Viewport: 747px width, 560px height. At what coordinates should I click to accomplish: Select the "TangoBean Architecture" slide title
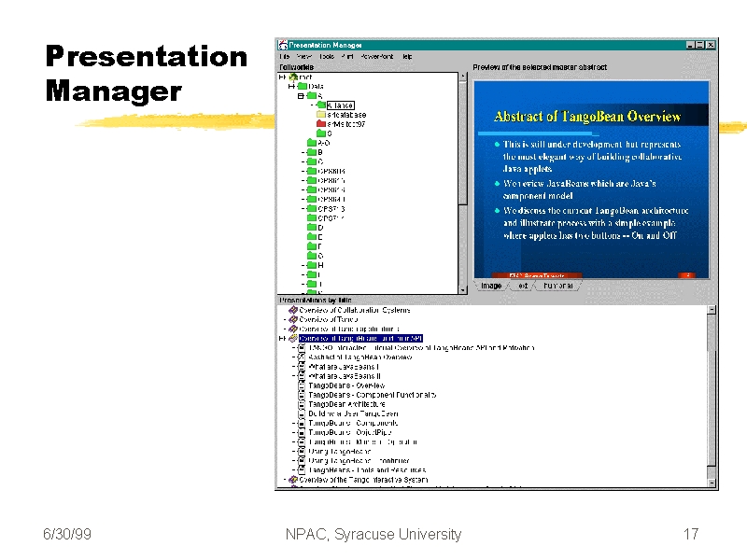(346, 404)
